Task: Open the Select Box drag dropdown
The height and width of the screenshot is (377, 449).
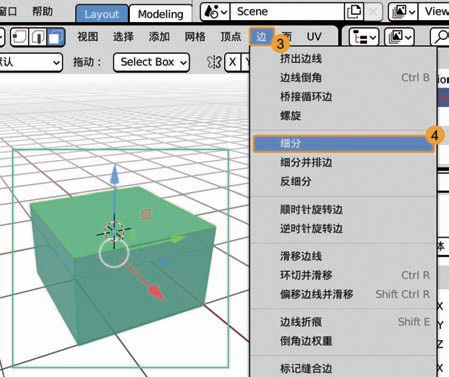Action: tap(152, 62)
